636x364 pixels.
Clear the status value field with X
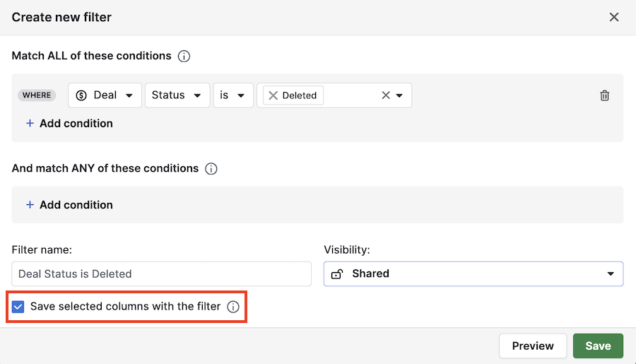[386, 95]
